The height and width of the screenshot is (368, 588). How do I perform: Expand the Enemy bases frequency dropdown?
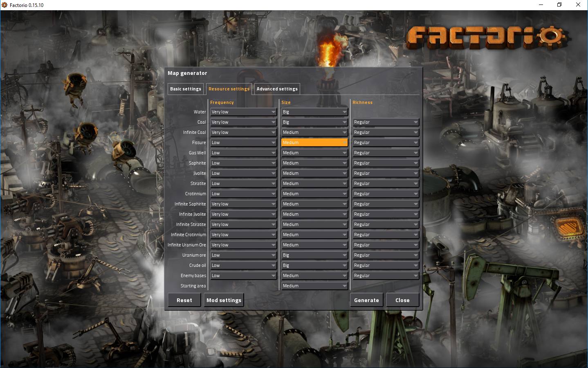(x=244, y=275)
